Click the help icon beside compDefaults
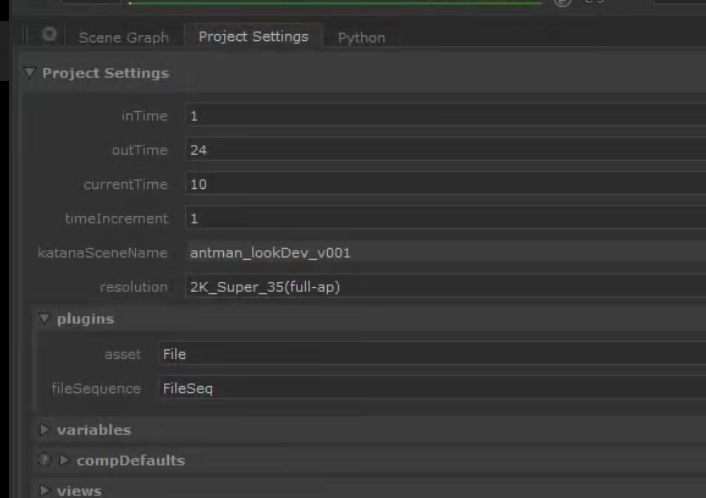706x498 pixels. tap(44, 460)
